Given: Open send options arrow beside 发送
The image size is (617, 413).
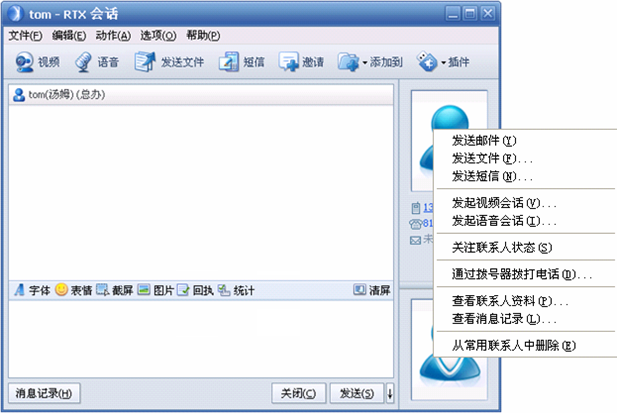Looking at the screenshot, I should (390, 393).
